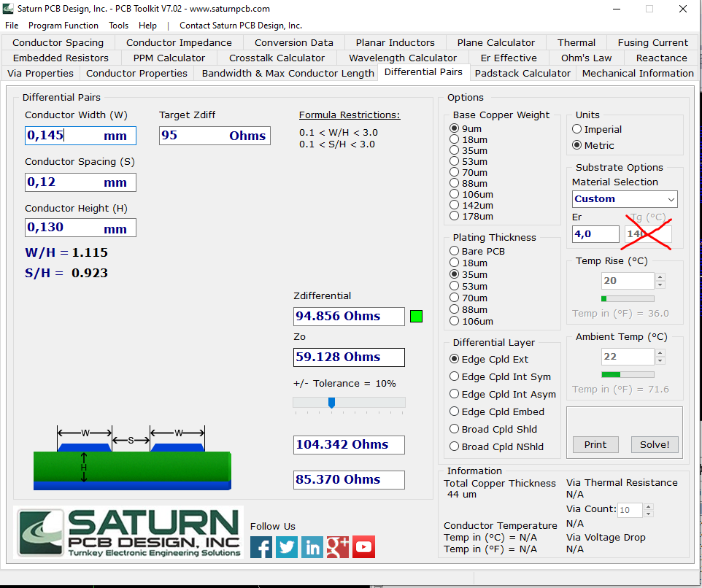This screenshot has height=588, width=702.
Task: Decrease Temp Rise value
Action: 660,285
